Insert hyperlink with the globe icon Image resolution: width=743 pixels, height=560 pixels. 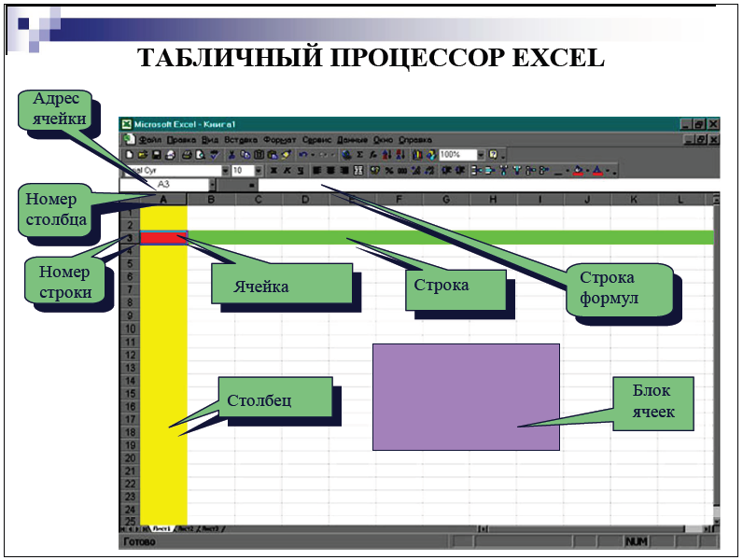click(346, 154)
